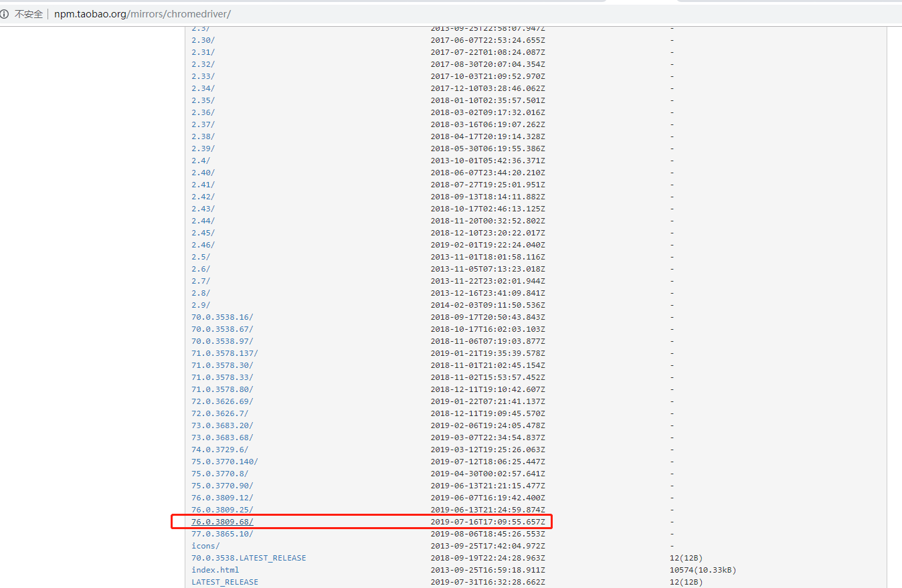Image resolution: width=902 pixels, height=588 pixels.
Task: Open the 71.0.3578.137/ directory link
Action: pyautogui.click(x=223, y=353)
